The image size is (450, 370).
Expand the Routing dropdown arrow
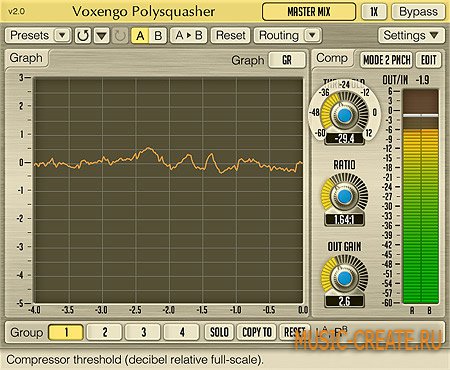coord(312,35)
